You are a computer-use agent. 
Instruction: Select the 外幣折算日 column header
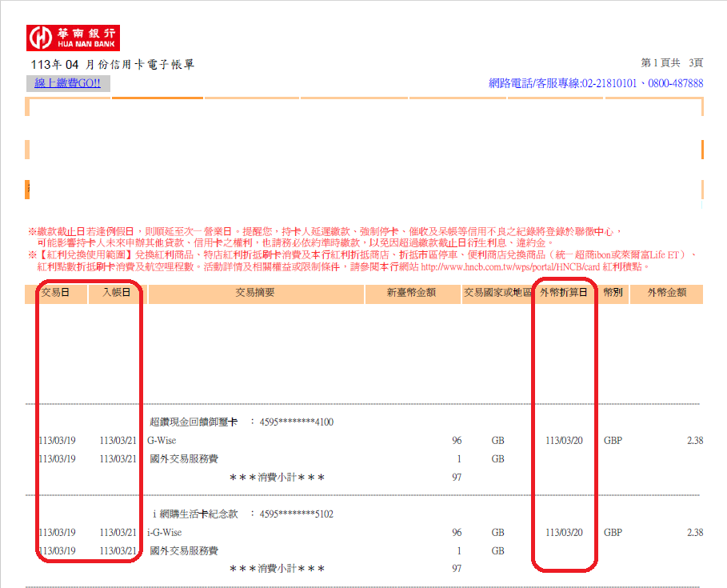[564, 293]
